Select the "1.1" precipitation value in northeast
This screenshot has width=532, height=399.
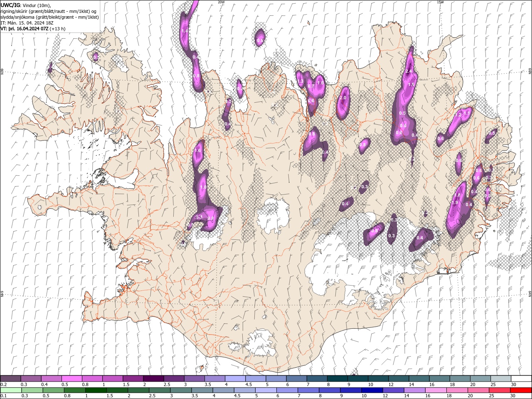point(467,113)
